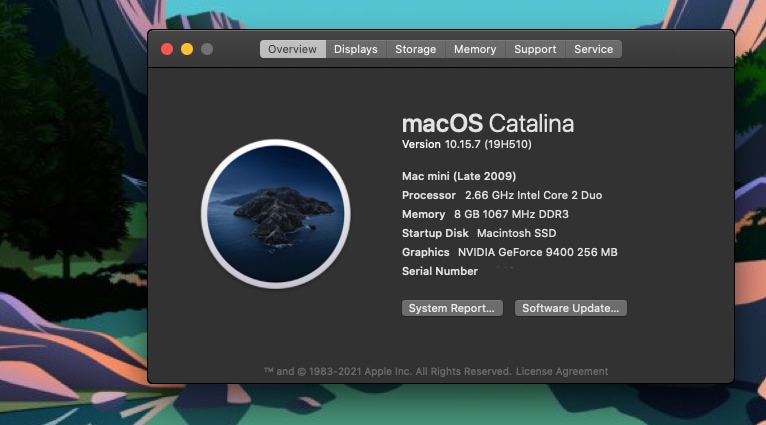
Task: Click the macOS Catalina island icon
Action: point(276,214)
